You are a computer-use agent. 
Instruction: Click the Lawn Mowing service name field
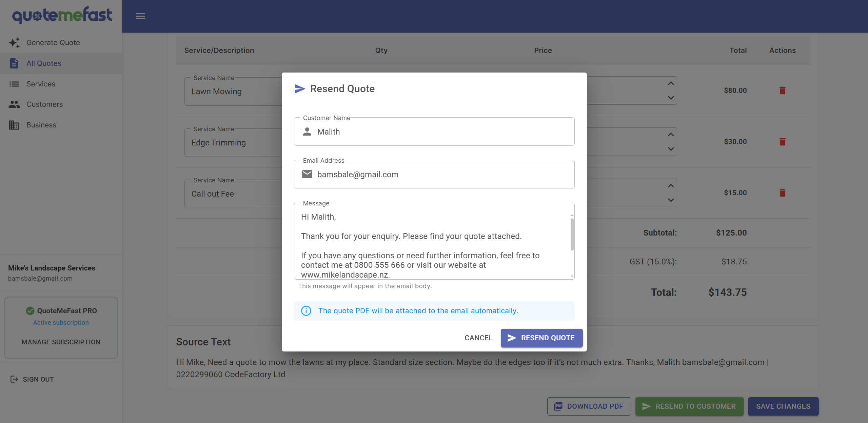233,92
